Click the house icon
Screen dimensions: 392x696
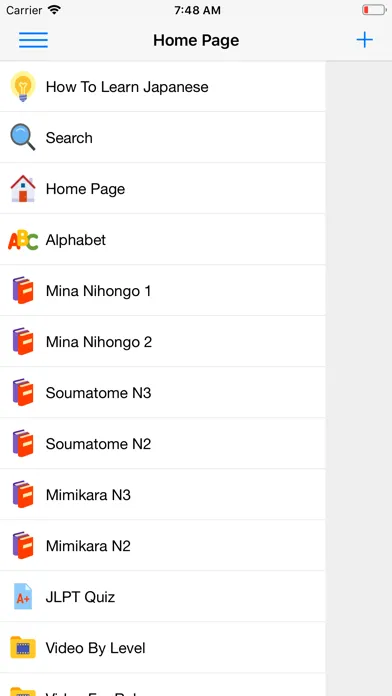(23, 189)
